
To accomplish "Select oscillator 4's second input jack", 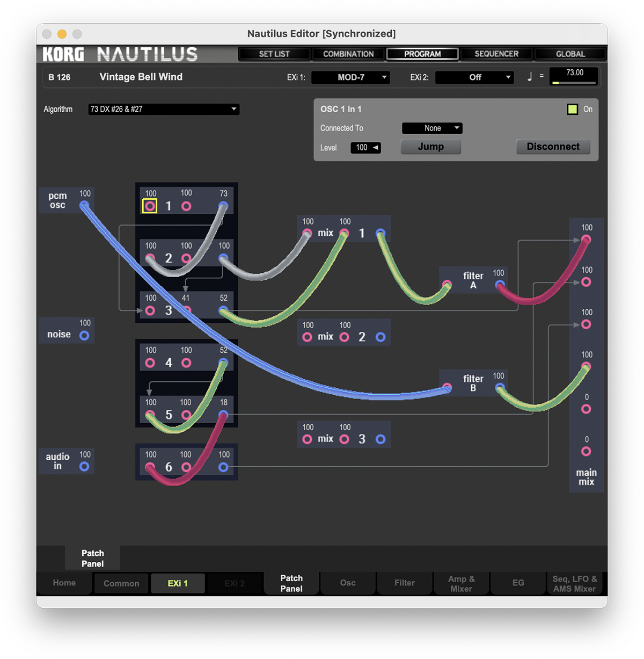I will pyautogui.click(x=186, y=363).
